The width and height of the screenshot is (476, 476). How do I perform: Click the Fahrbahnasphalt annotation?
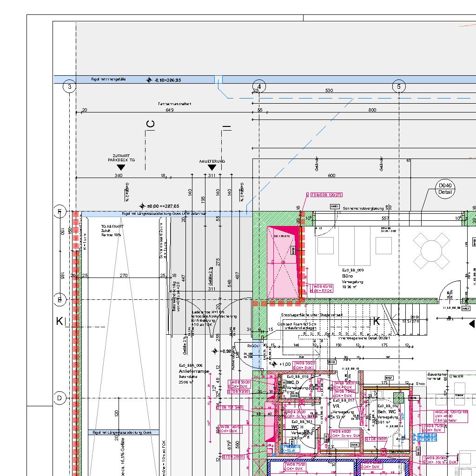[175, 104]
